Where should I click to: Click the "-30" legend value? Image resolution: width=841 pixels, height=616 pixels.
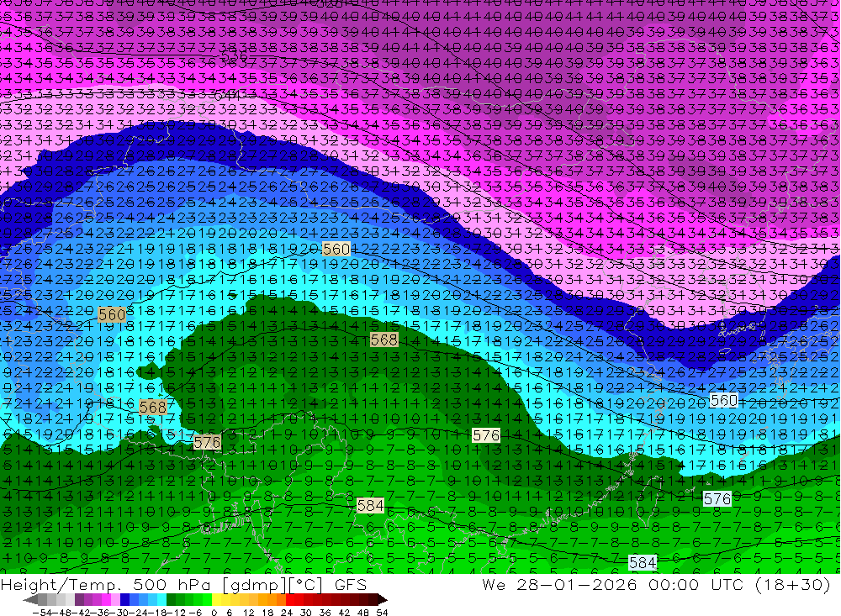[x=119, y=613]
